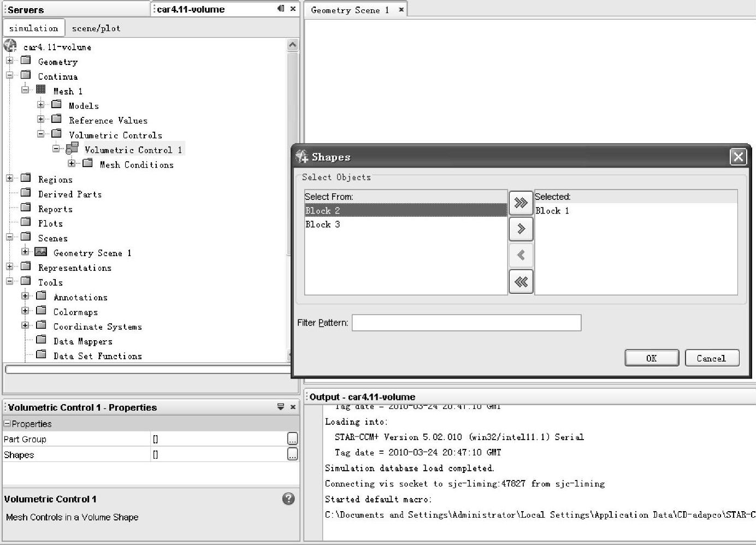Switch to the simulation tab
This screenshot has width=756, height=545.
point(34,28)
